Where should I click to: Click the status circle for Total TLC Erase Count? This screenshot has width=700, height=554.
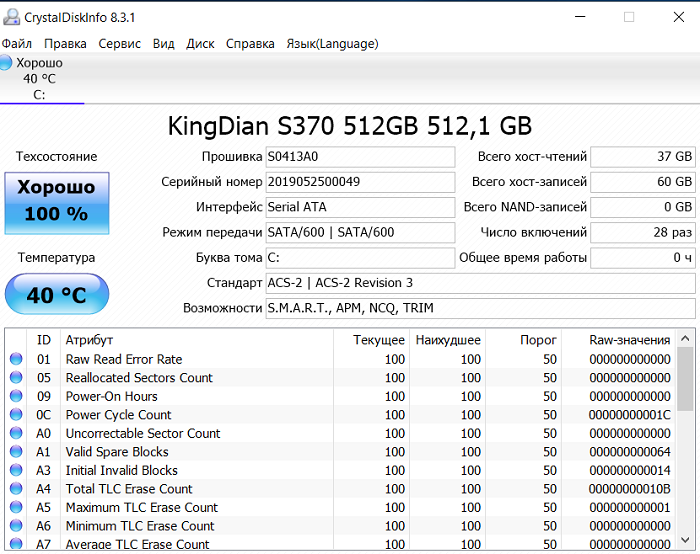pos(16,489)
